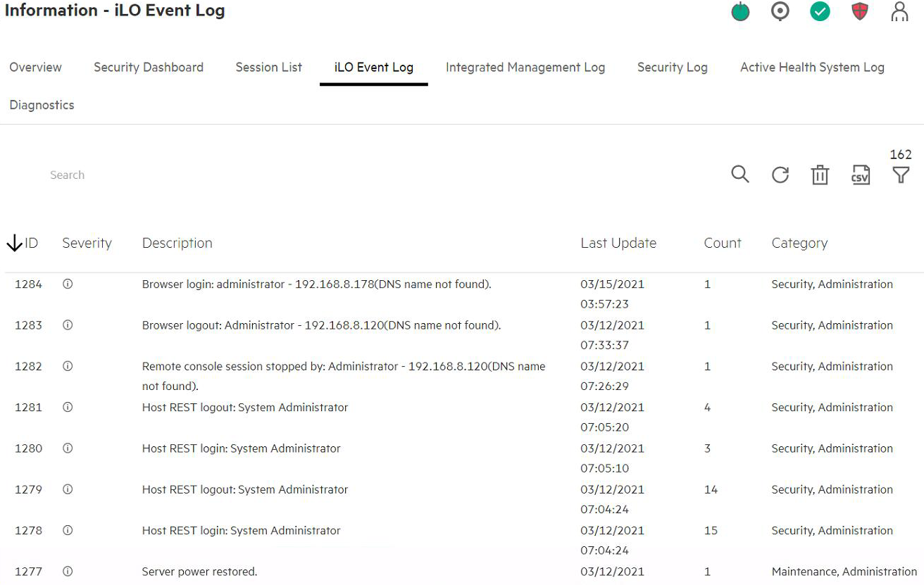This screenshot has height=585, width=924.
Task: Sort by ID column arrow
Action: tap(15, 244)
